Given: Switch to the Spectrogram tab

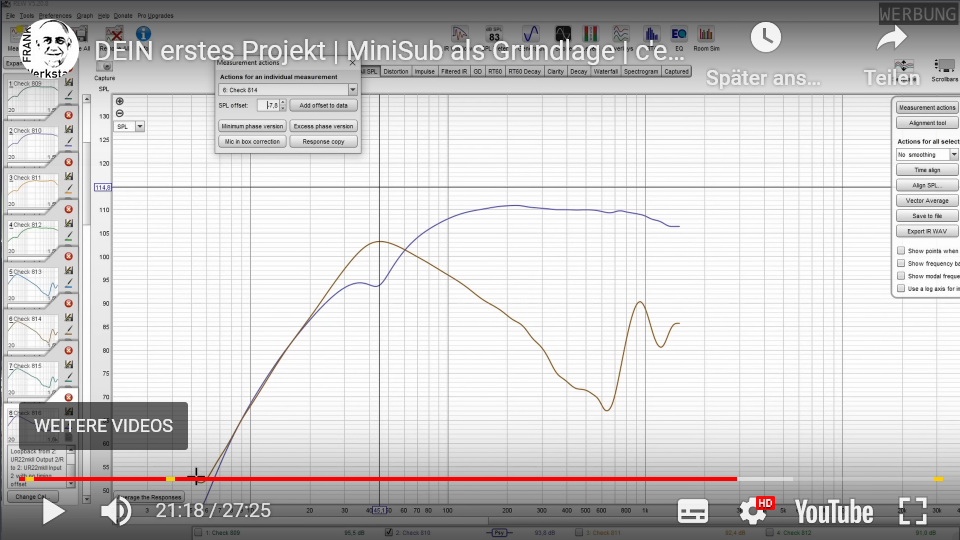Looking at the screenshot, I should click(x=641, y=72).
